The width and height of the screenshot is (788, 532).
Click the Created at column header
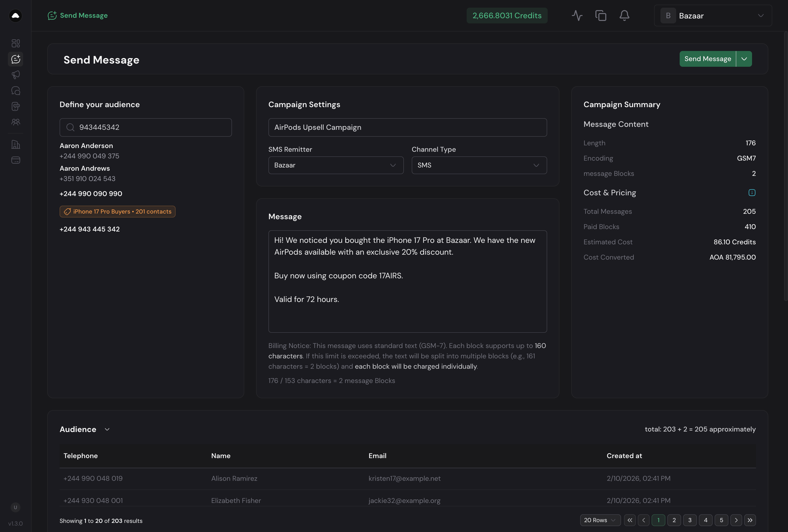click(624, 456)
